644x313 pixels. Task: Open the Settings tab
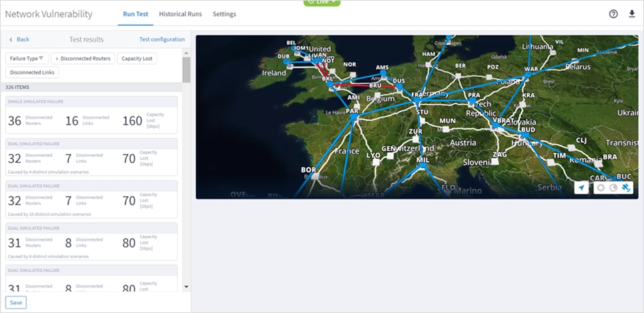[224, 14]
